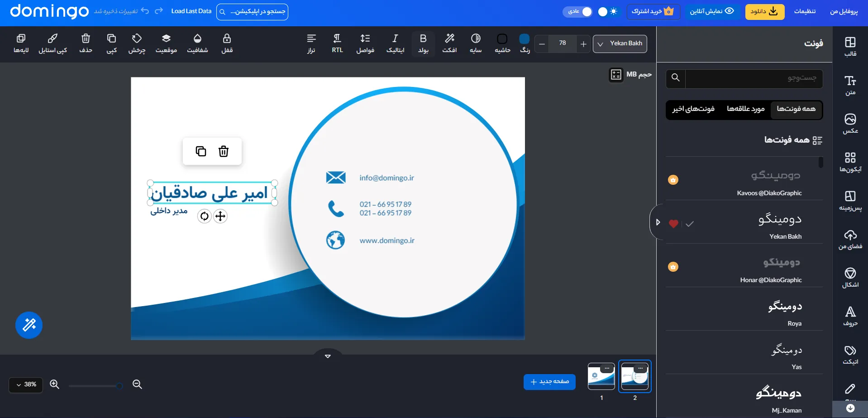Open options menu on page 2 thumbnail
The image size is (868, 418).
(x=640, y=369)
